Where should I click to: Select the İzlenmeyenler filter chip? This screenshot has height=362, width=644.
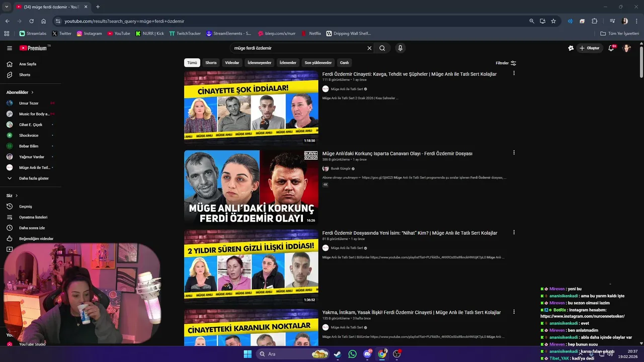coord(260,63)
